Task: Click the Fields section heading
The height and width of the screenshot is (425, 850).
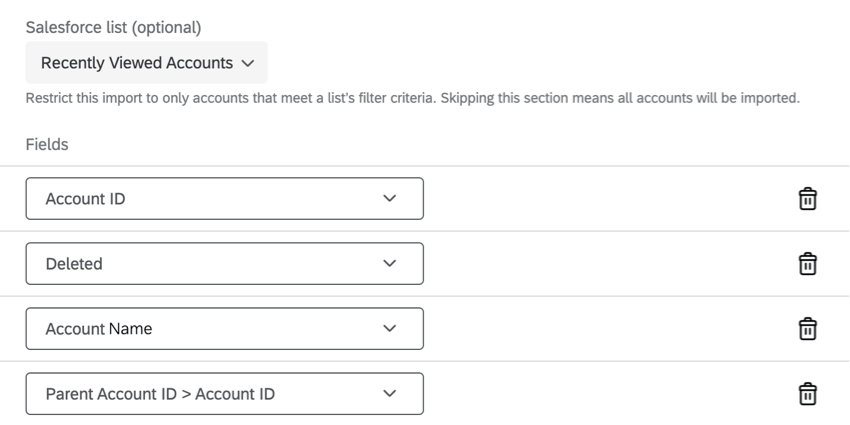Action: (x=47, y=144)
